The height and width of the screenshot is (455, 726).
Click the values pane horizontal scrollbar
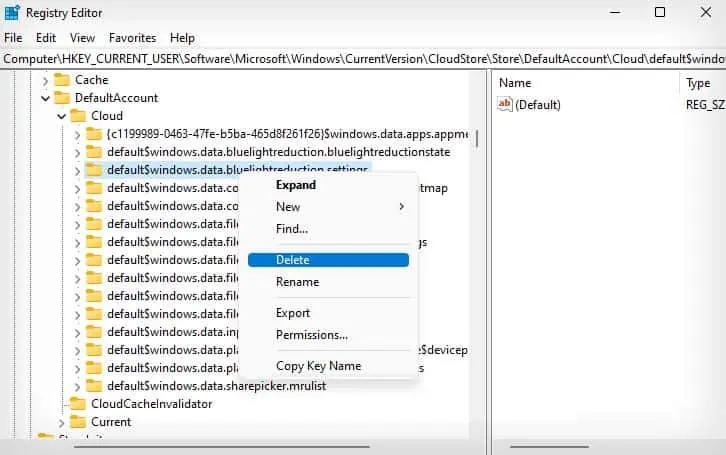coord(550,447)
